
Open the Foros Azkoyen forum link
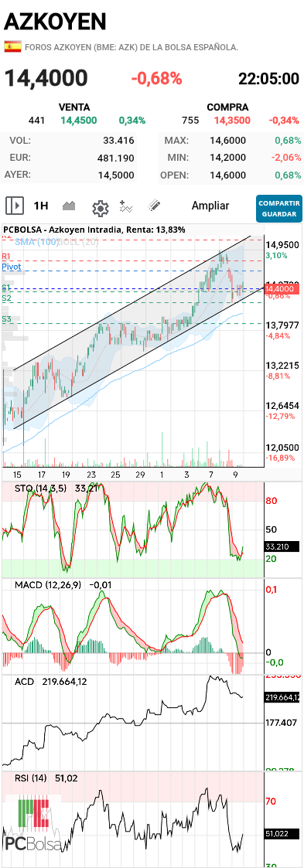[x=132, y=47]
